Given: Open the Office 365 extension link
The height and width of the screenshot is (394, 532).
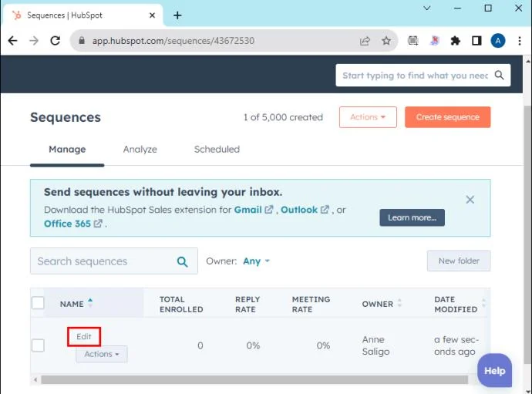Looking at the screenshot, I should click(x=67, y=224).
